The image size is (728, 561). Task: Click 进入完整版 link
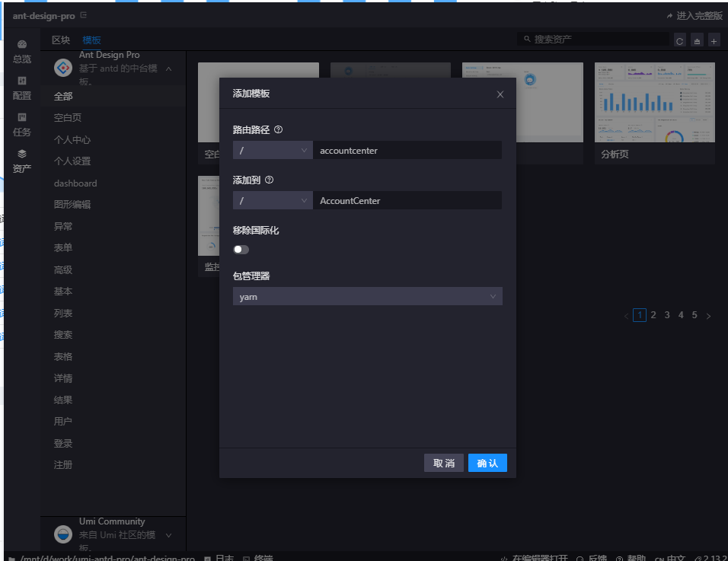coord(694,16)
